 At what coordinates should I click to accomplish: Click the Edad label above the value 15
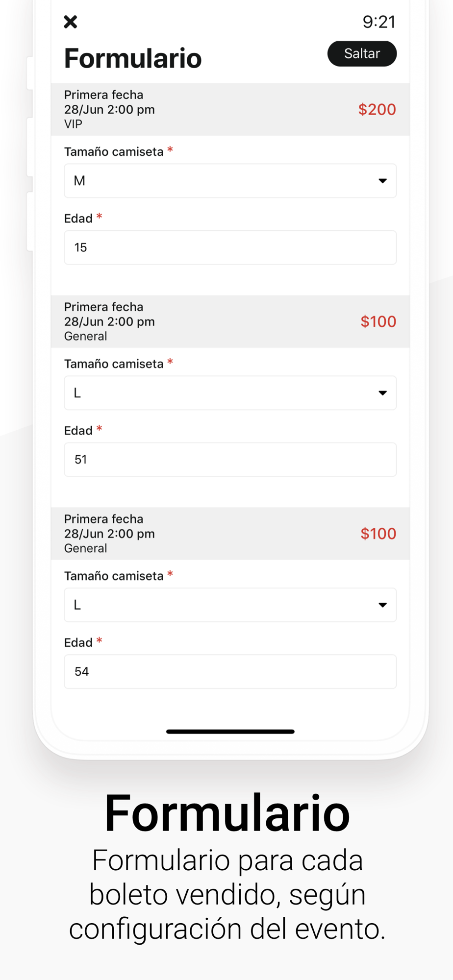coord(78,219)
